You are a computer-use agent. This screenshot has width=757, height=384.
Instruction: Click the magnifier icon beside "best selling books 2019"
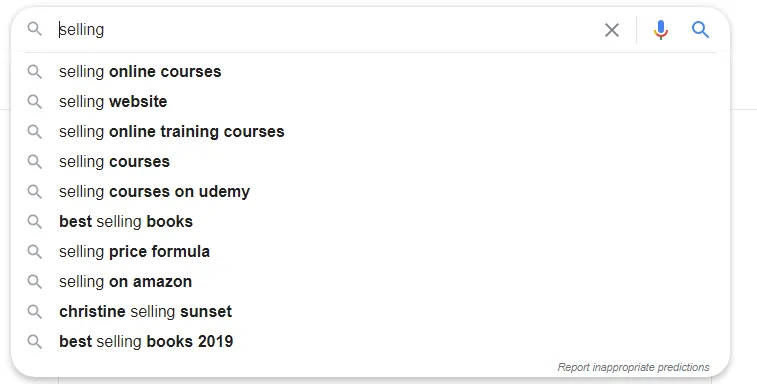[34, 341]
